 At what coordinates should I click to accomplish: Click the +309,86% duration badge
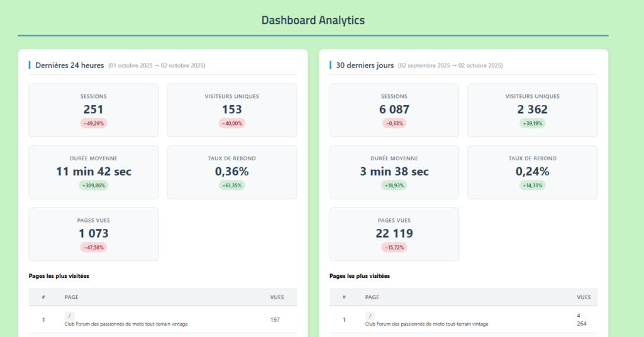click(94, 185)
